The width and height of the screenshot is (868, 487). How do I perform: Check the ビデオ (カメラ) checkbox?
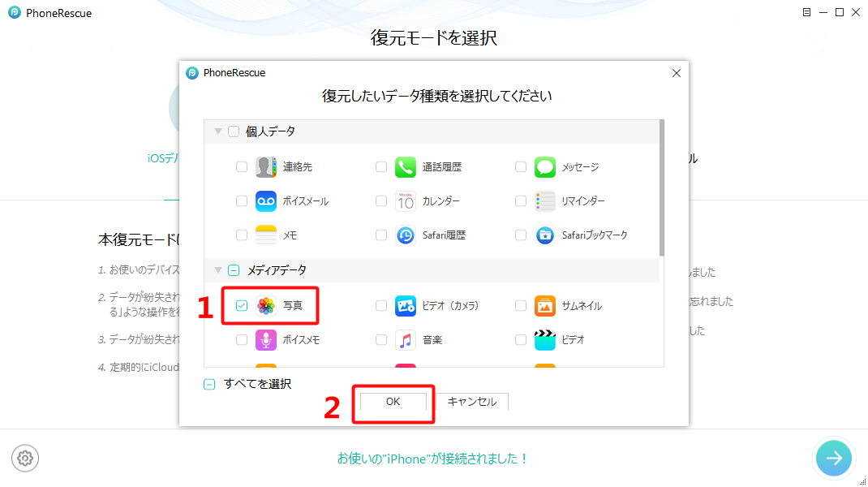[x=380, y=305]
